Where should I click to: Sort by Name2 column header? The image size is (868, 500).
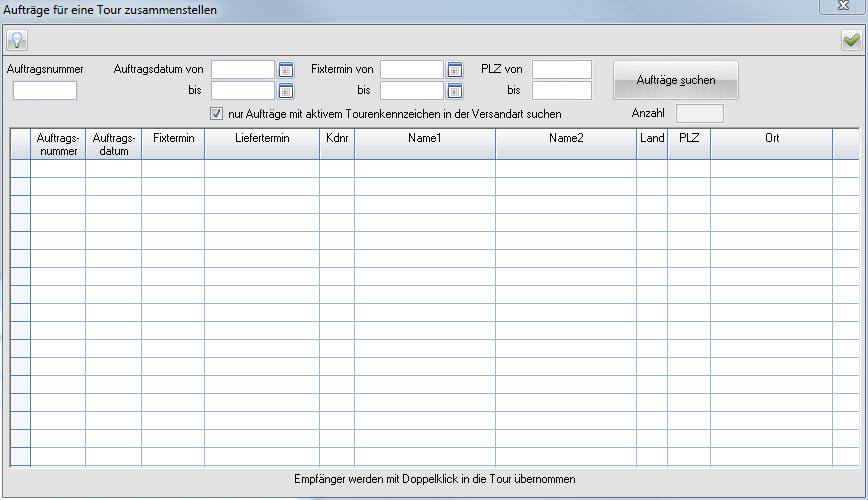(x=566, y=145)
